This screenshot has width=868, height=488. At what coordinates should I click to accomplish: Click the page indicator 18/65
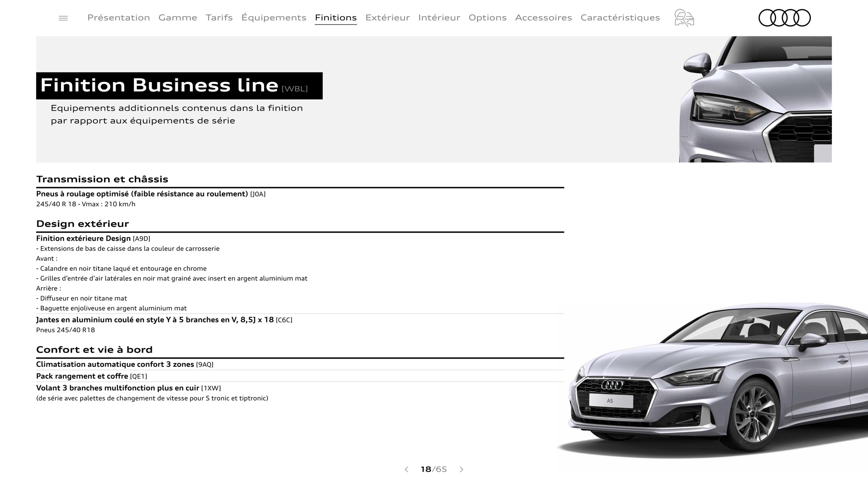pyautogui.click(x=434, y=469)
